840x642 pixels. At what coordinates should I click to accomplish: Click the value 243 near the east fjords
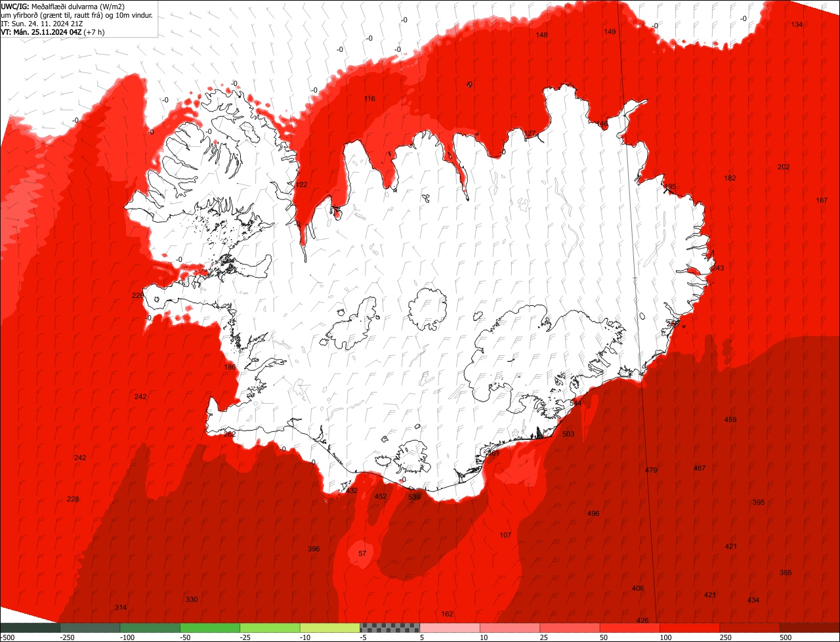(x=718, y=268)
